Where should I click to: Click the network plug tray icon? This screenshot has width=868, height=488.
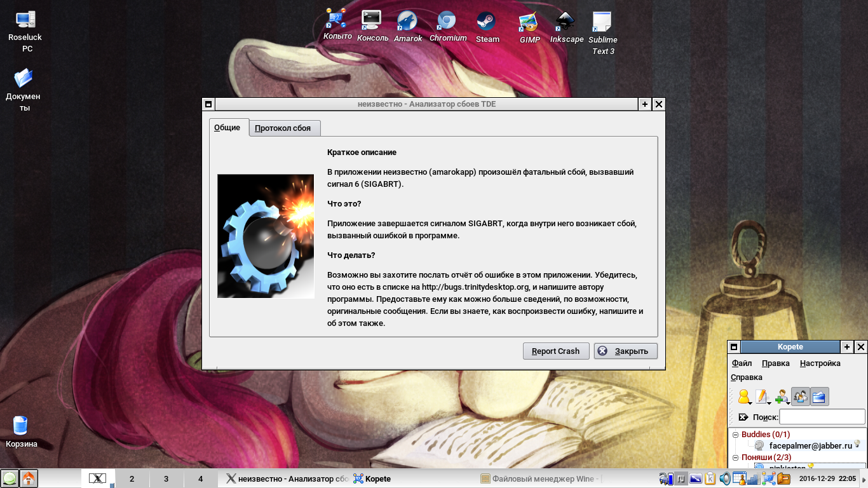tap(666, 478)
